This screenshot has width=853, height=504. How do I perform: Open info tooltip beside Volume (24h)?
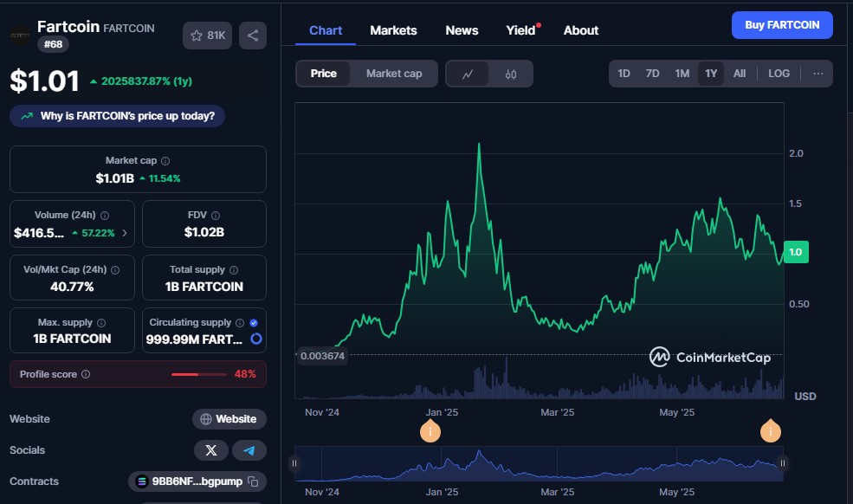pos(105,216)
